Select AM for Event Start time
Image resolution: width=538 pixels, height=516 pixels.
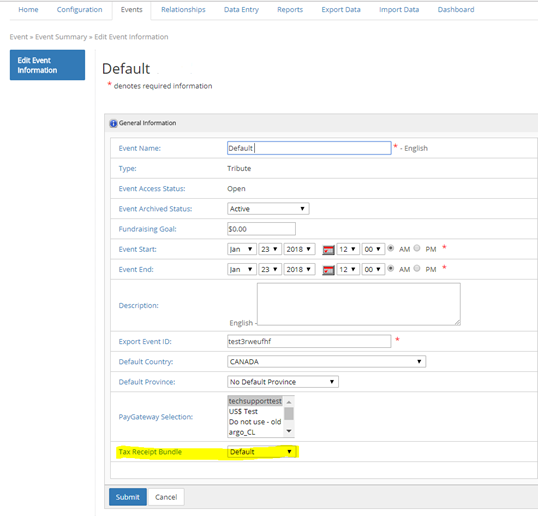(391, 248)
